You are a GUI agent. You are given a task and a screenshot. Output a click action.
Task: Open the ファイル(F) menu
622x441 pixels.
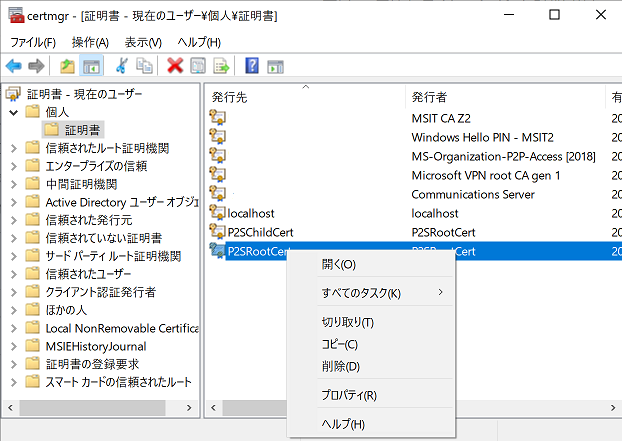pos(33,42)
